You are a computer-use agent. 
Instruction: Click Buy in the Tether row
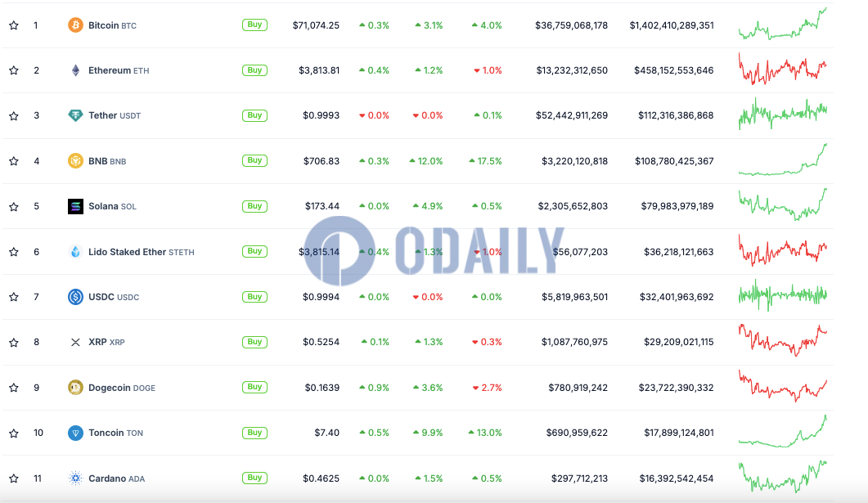point(254,115)
